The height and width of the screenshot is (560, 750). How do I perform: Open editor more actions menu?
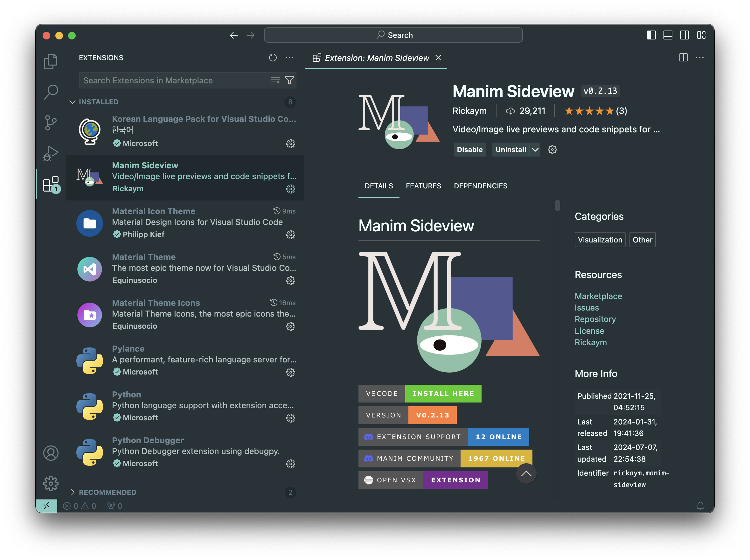699,58
